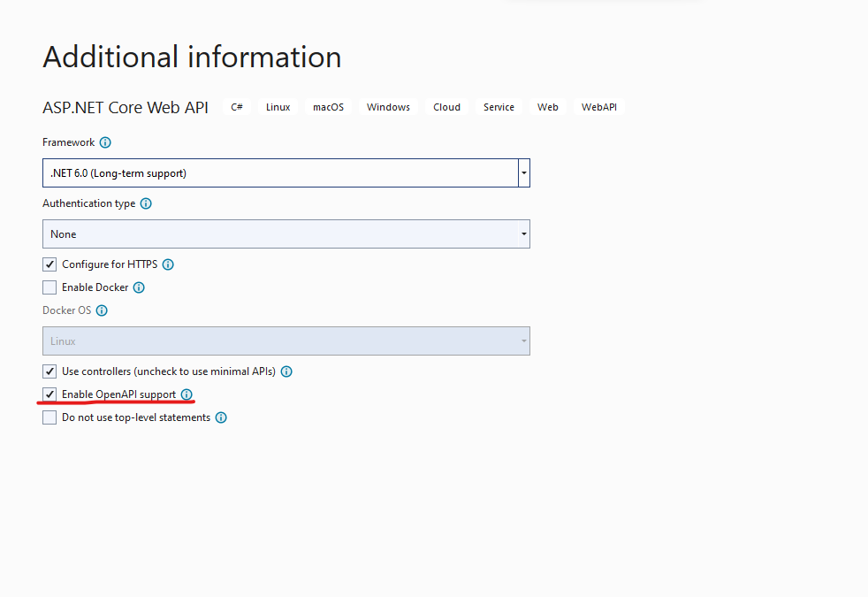Click the Authentication type info icon
Viewport: 868px width, 597px height.
point(146,203)
